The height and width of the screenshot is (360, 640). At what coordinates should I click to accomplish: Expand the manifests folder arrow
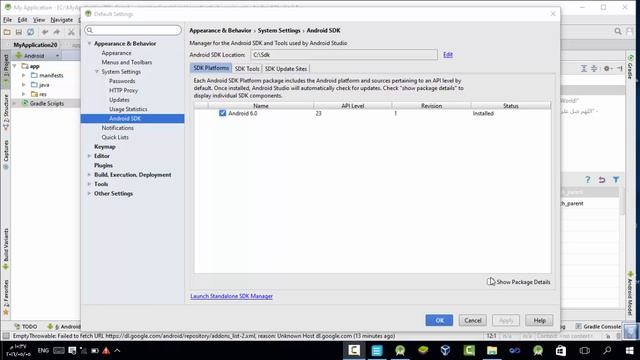pos(24,75)
